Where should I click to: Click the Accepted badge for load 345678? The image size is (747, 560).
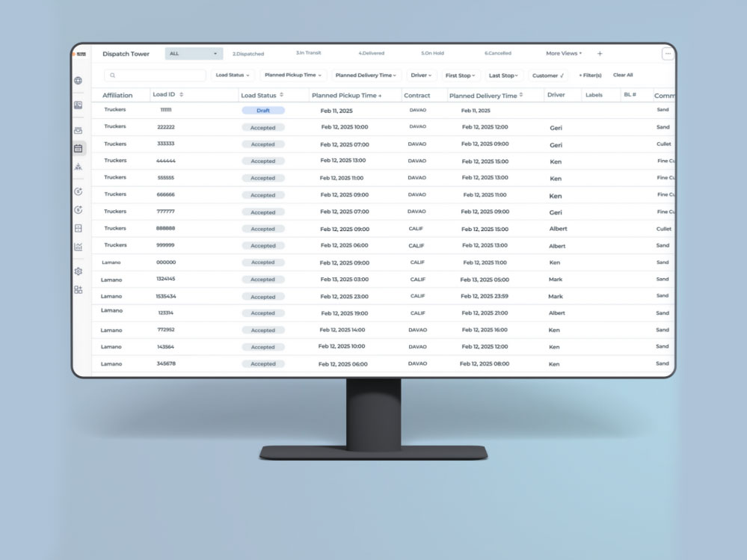point(263,364)
